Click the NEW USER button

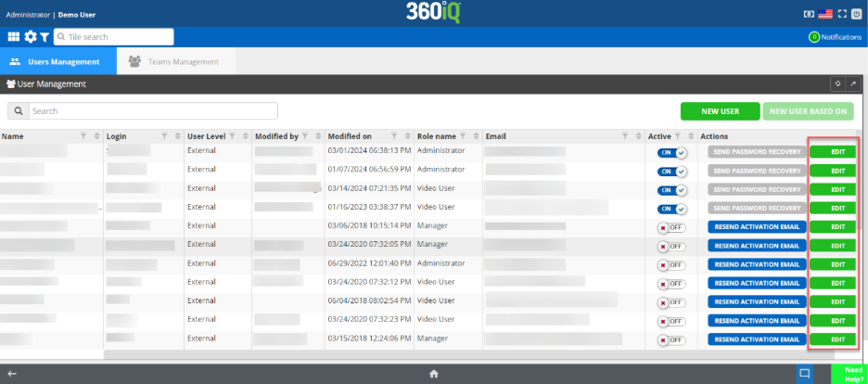click(x=720, y=111)
